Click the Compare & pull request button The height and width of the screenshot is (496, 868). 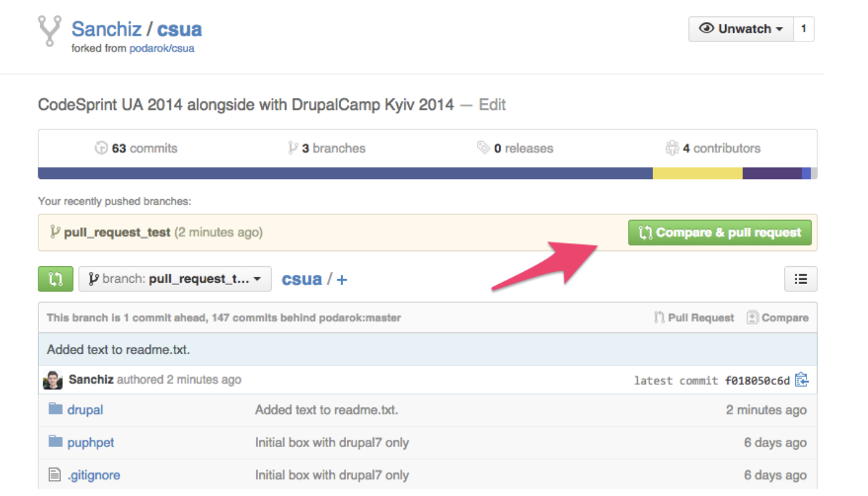(720, 233)
